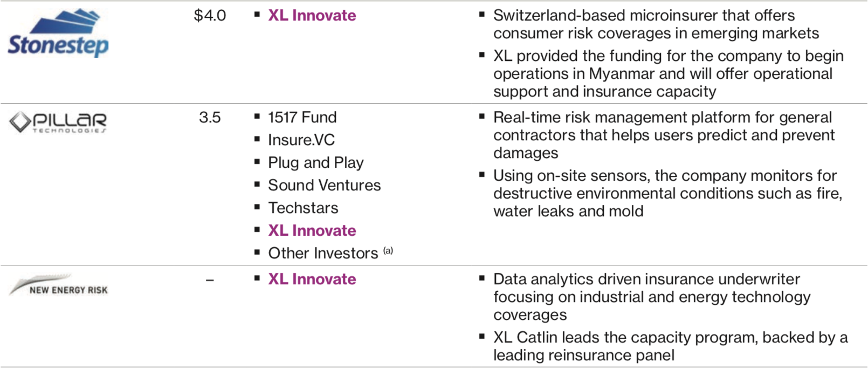Click the Pillar Technologies logo
Viewport: 868px width, 370px height.
58,122
